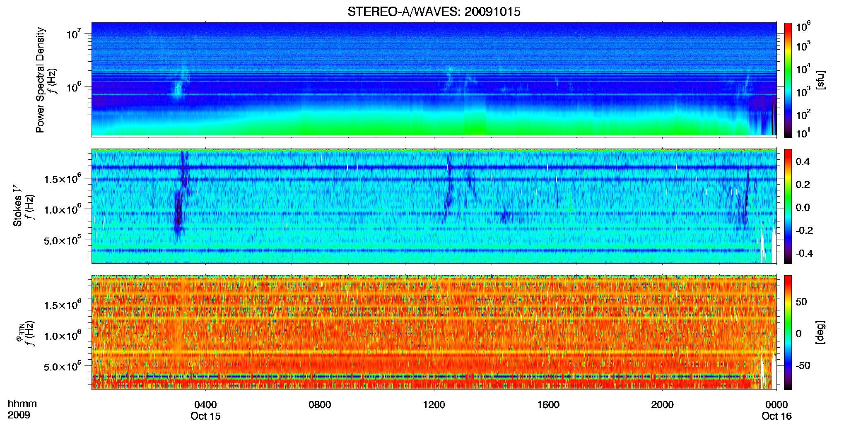Click the 0800 time axis label
The width and height of the screenshot is (868, 447).
click(320, 405)
